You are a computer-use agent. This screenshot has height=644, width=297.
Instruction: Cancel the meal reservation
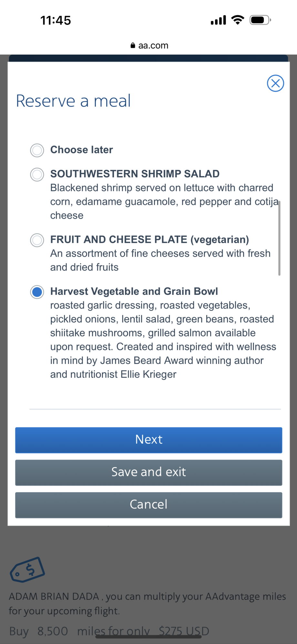point(148,505)
